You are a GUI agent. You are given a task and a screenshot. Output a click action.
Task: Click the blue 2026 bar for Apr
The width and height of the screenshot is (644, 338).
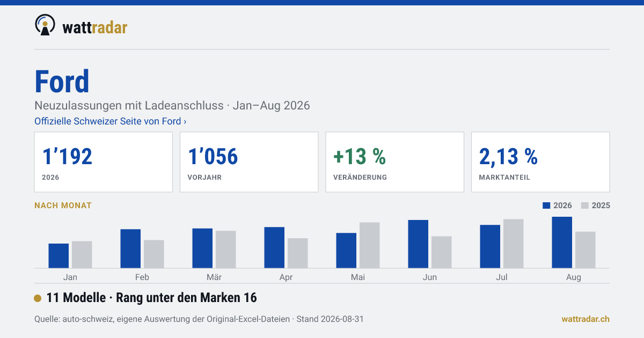pos(274,248)
